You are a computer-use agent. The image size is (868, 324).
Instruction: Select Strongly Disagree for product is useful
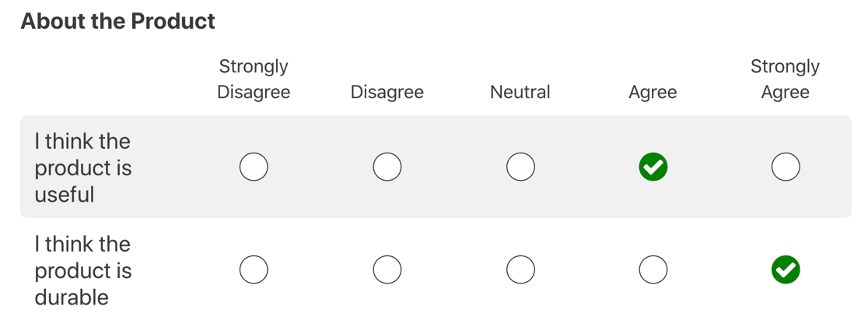tap(254, 167)
